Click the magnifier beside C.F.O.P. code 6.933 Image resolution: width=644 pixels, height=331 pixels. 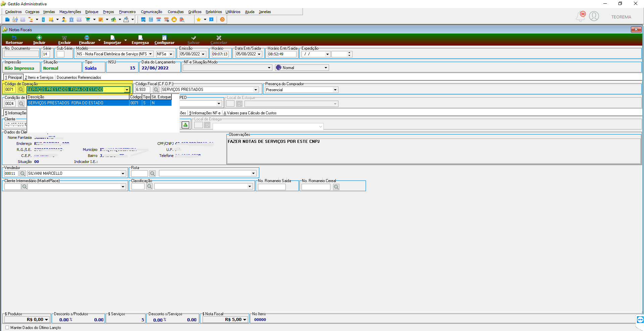[156, 90]
